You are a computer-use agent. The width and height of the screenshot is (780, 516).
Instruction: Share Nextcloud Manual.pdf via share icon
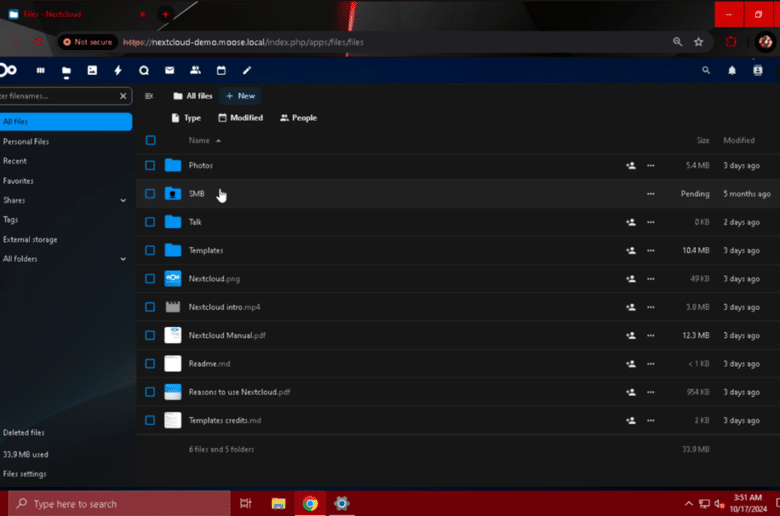[631, 336]
